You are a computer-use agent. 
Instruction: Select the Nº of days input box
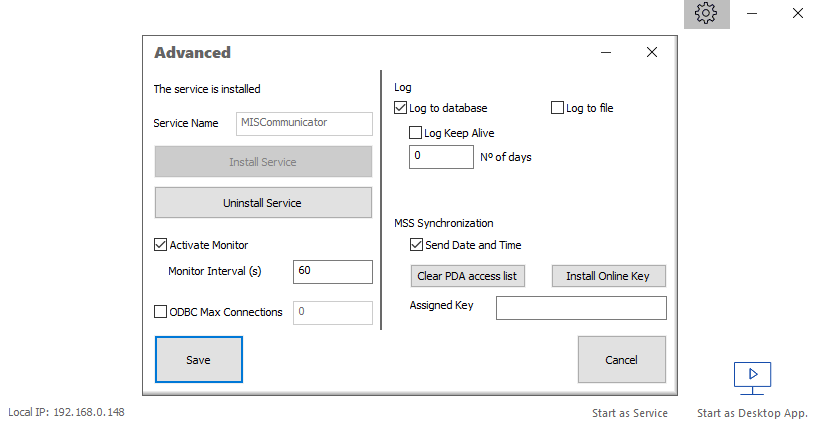(x=441, y=157)
